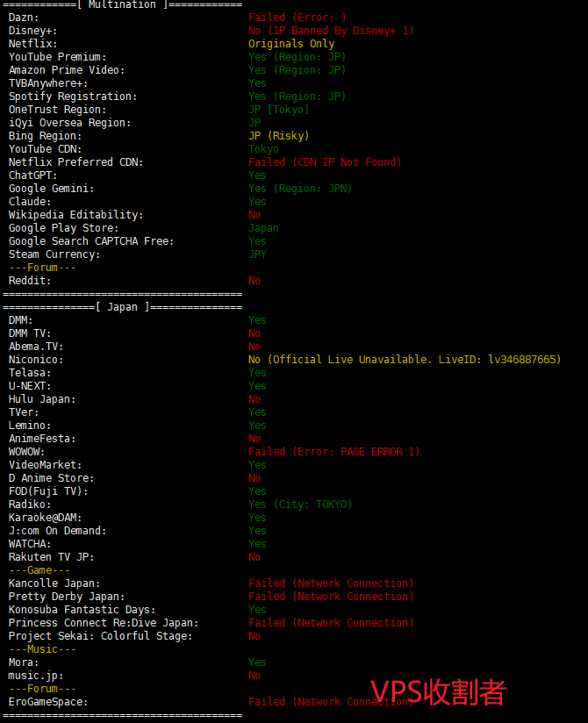588x723 pixels.
Task: Click the Niconico LiveID message
Action: click(405, 360)
